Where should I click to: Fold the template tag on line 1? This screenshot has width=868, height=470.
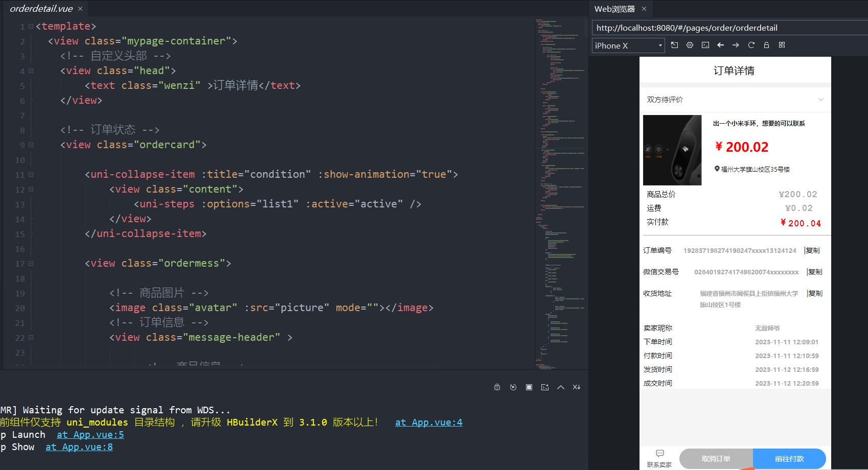tap(31, 26)
